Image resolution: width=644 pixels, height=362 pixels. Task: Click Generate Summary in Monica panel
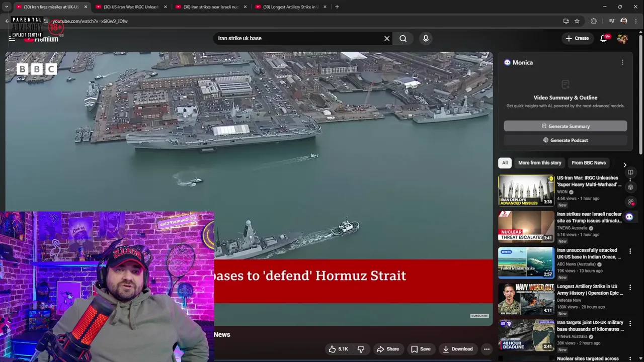(x=566, y=126)
